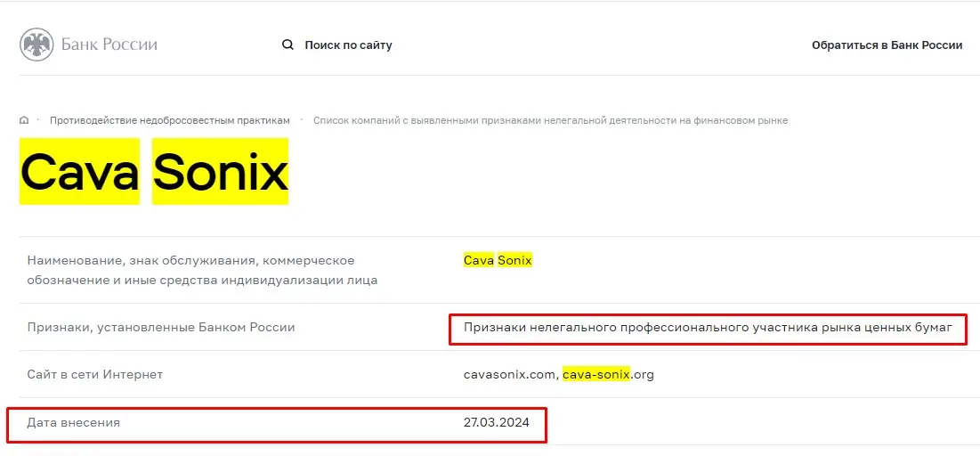
Task: Click highlighted Sonix in the name row value
Action: click(x=514, y=260)
